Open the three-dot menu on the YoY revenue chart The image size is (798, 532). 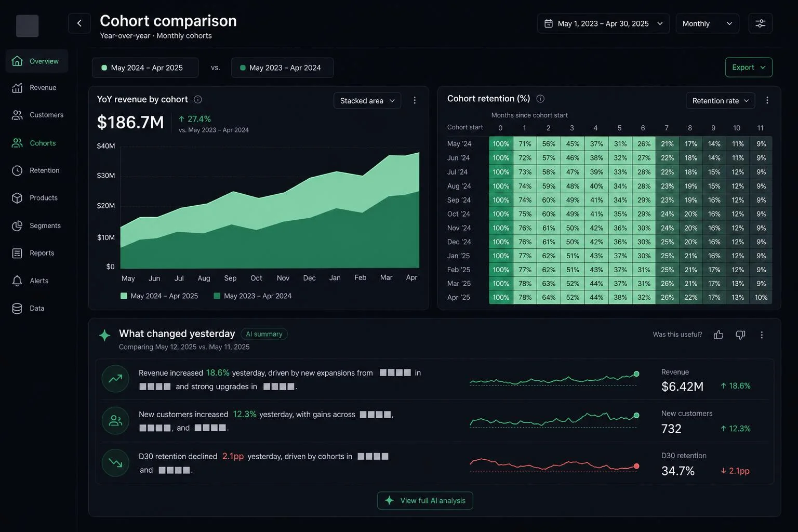tap(415, 100)
